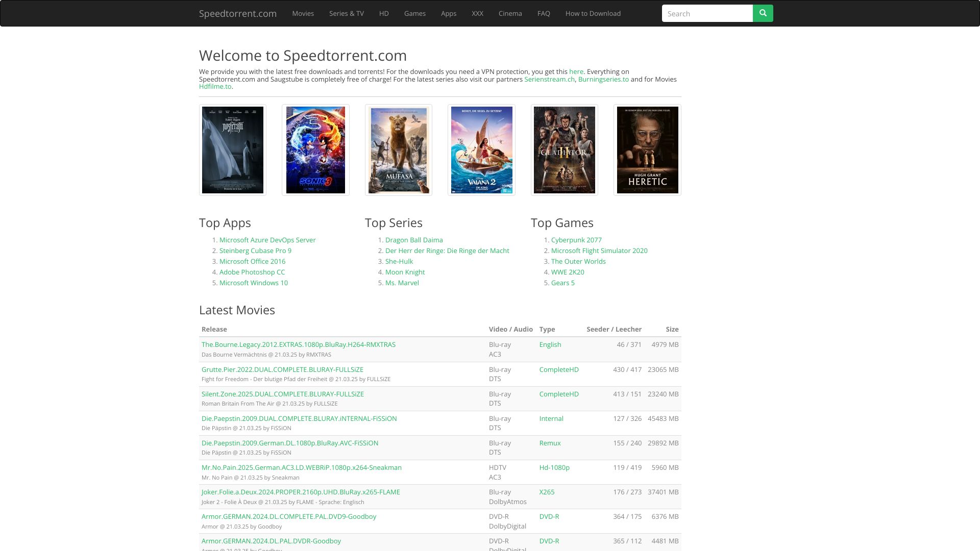The height and width of the screenshot is (551, 980).
Task: Follow the Serienstream.ch partner link
Action: point(549,79)
